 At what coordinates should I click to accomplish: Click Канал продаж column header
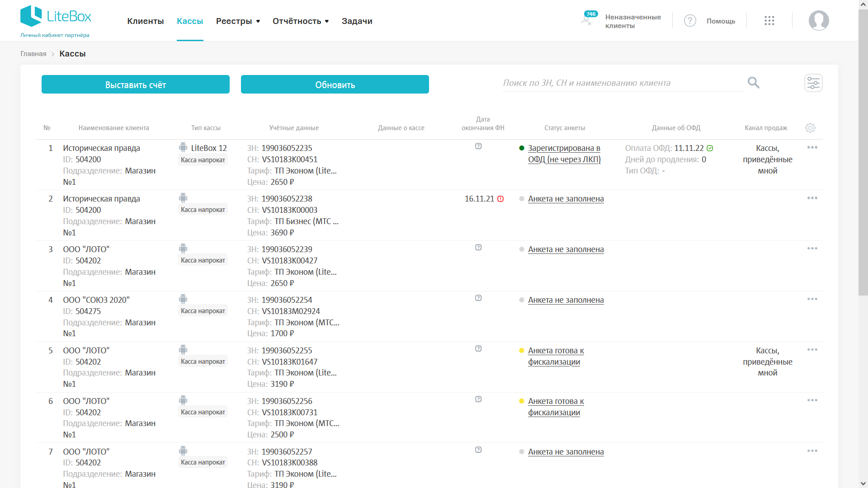[x=766, y=128]
